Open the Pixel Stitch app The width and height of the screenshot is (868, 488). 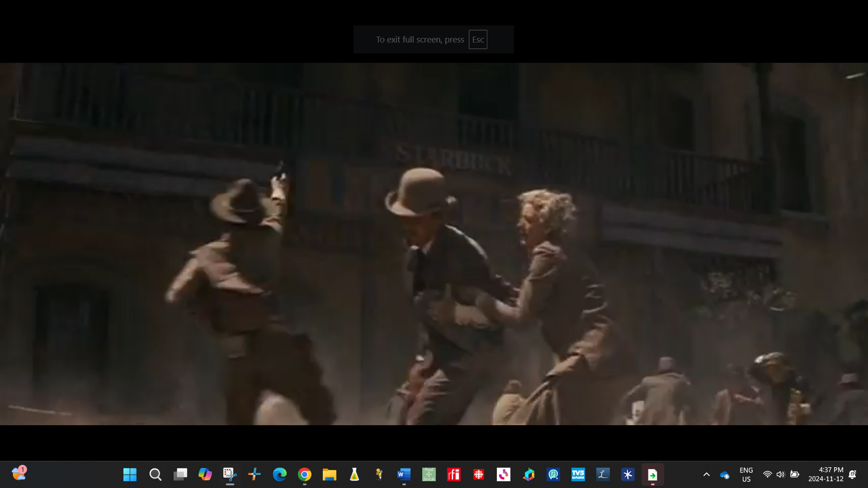click(x=429, y=474)
